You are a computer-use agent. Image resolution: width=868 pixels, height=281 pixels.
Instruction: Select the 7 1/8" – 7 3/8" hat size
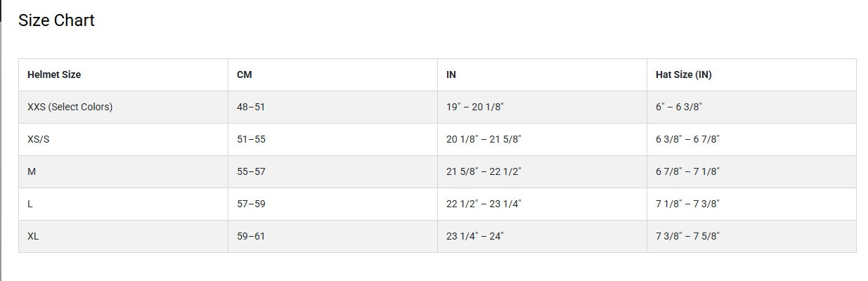pos(687,204)
